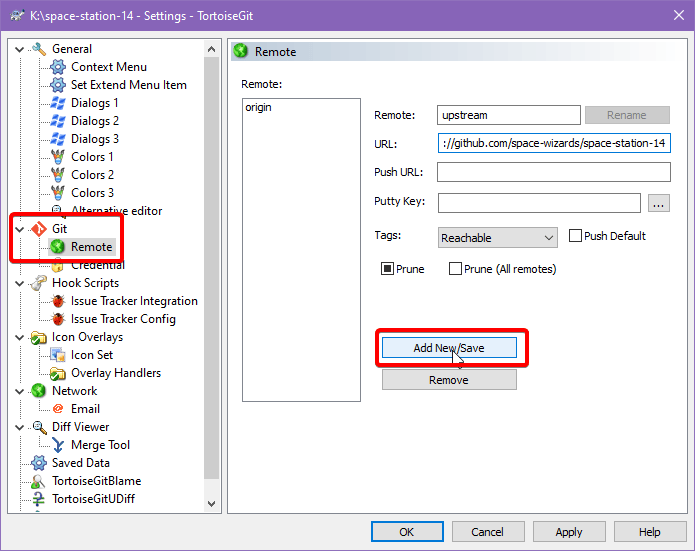Click the General wrench icon in tree

click(x=39, y=49)
